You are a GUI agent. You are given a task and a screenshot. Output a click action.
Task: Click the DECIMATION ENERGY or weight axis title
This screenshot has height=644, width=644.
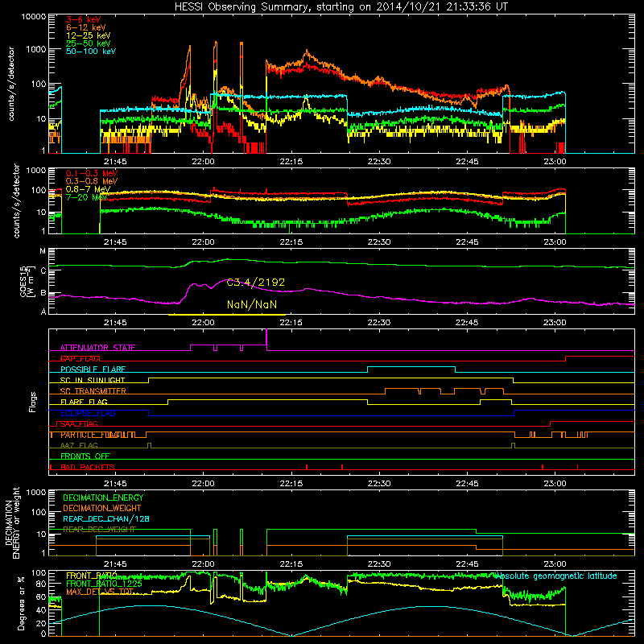(x=12, y=522)
